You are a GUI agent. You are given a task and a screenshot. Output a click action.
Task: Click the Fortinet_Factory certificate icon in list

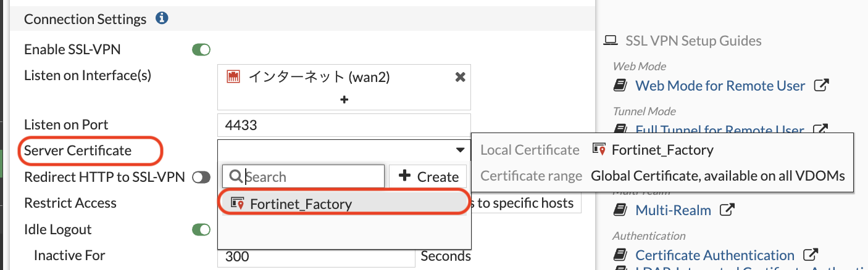tap(237, 203)
